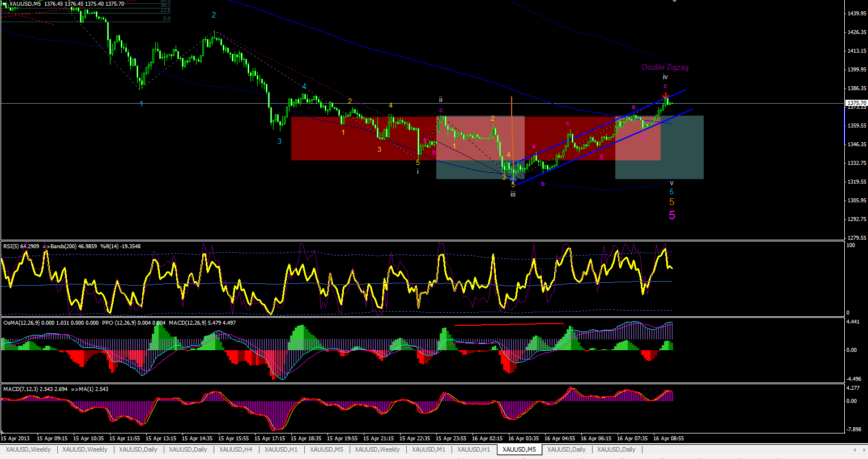
Task: Click the 1279.55 price axis level
Action: coord(856,237)
